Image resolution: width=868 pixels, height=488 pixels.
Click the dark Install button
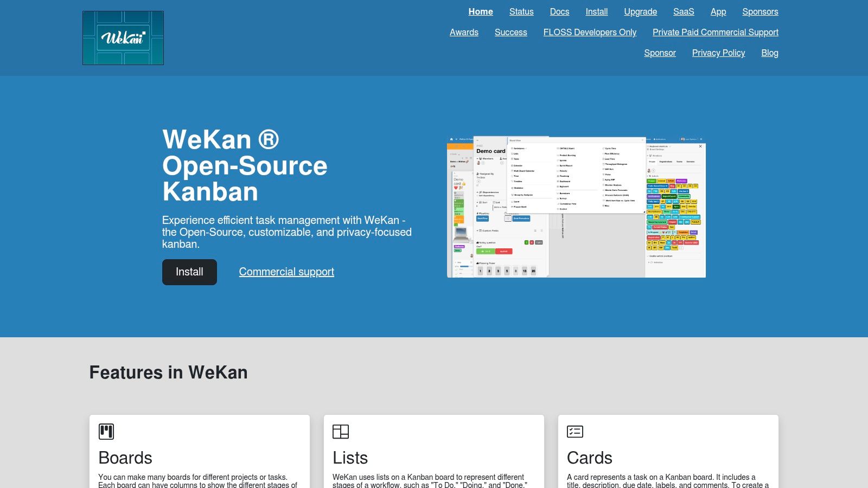coord(189,272)
